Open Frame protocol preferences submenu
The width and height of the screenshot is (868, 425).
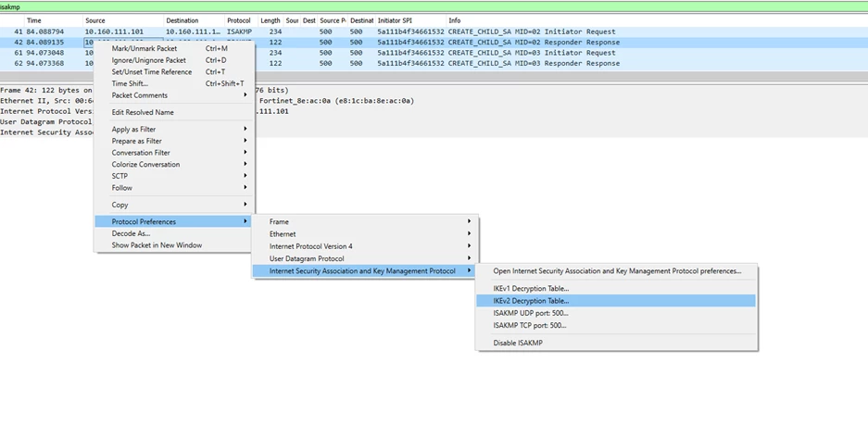(x=365, y=222)
